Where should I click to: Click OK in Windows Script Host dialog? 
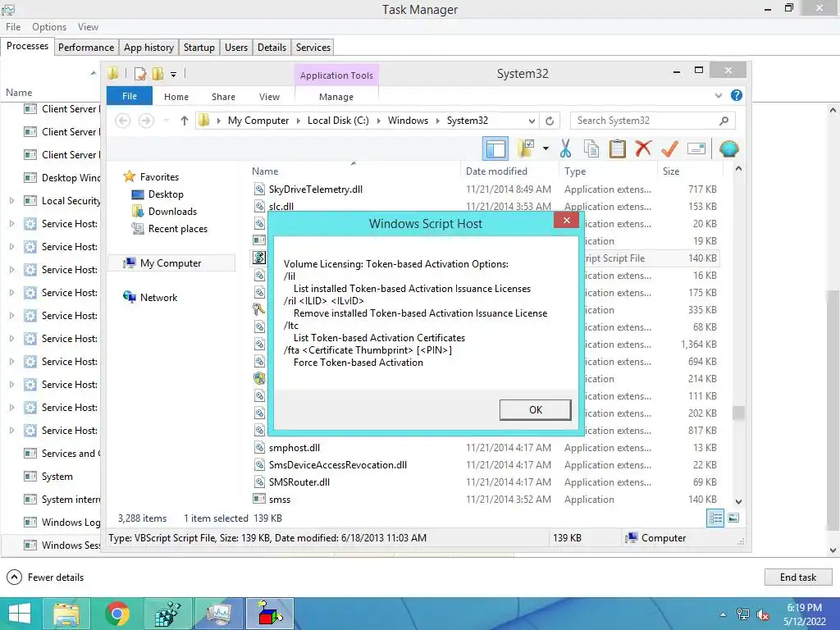(535, 410)
